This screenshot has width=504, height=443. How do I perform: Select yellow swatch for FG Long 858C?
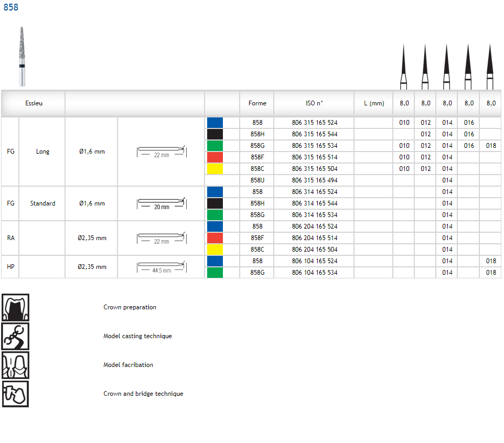215,169
